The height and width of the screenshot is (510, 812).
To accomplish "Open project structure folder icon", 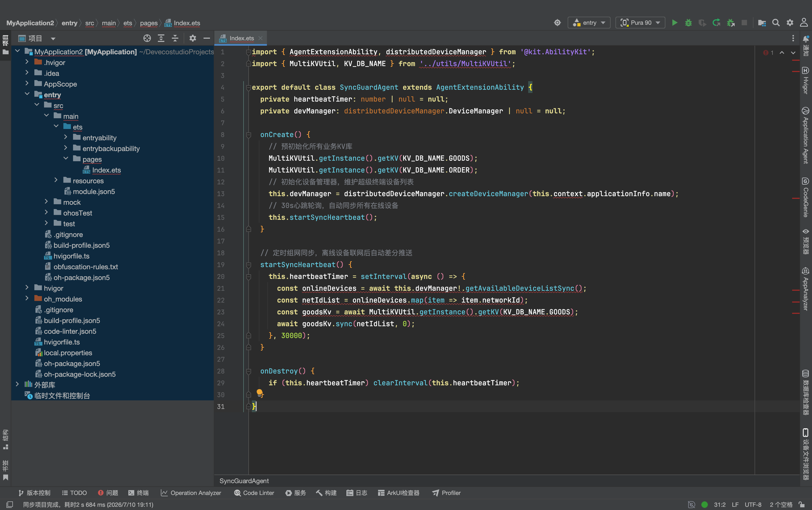I will [762, 23].
